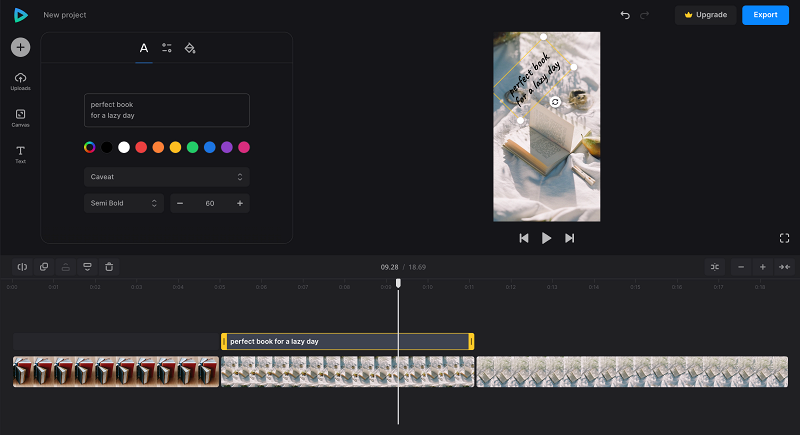The image size is (800, 435).
Task: Delete the selected clip with trash icon
Action: click(x=109, y=267)
